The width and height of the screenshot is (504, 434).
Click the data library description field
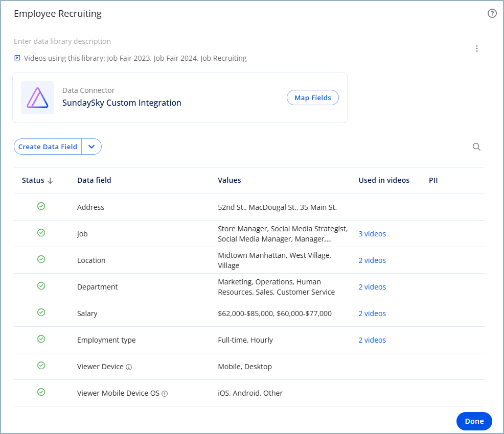pos(62,41)
